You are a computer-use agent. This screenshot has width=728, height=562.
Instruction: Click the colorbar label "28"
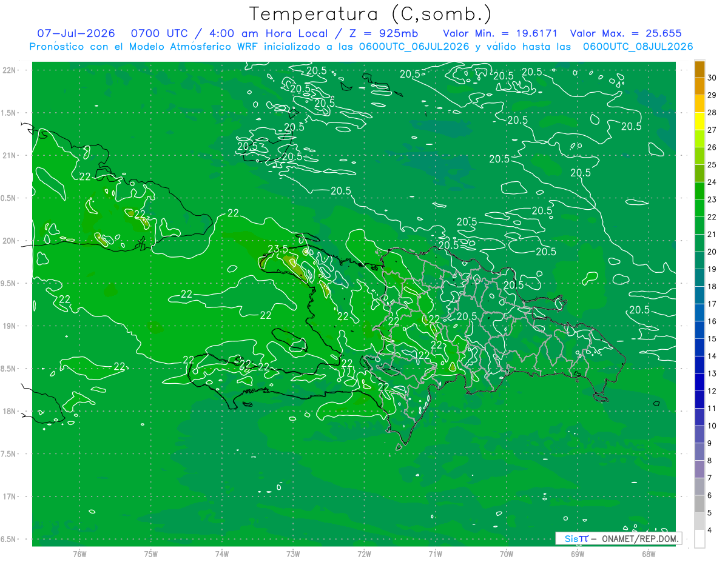point(712,112)
